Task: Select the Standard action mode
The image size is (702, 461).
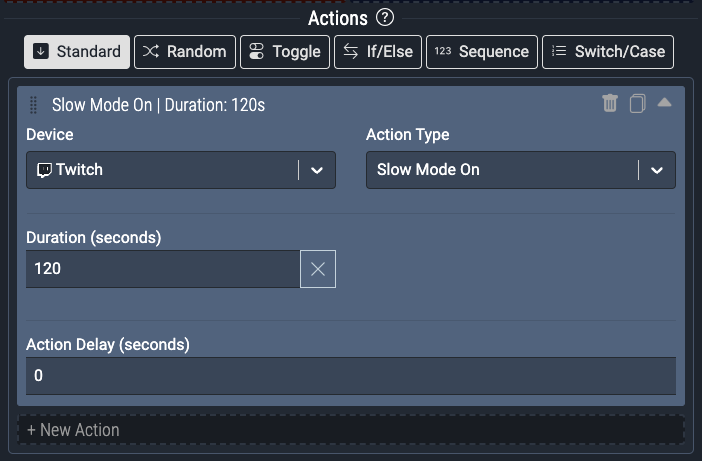Action: (x=77, y=52)
